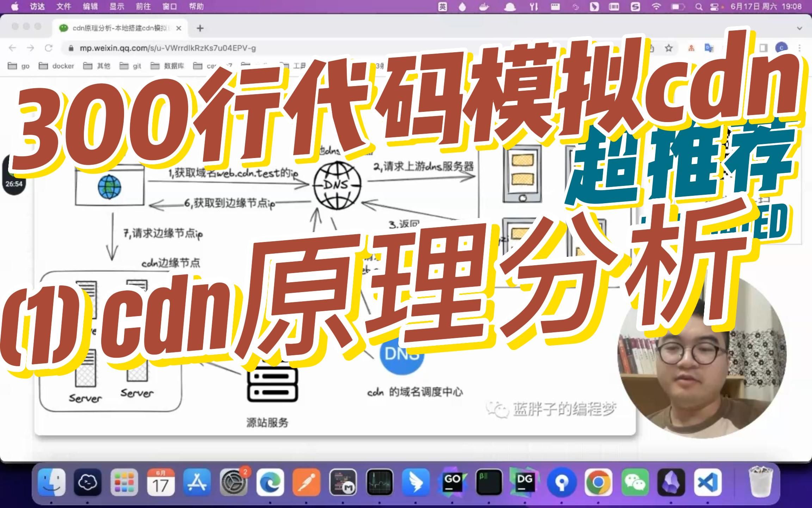This screenshot has width=812, height=508.
Task: Open the terminal app in the Dock
Action: click(489, 482)
